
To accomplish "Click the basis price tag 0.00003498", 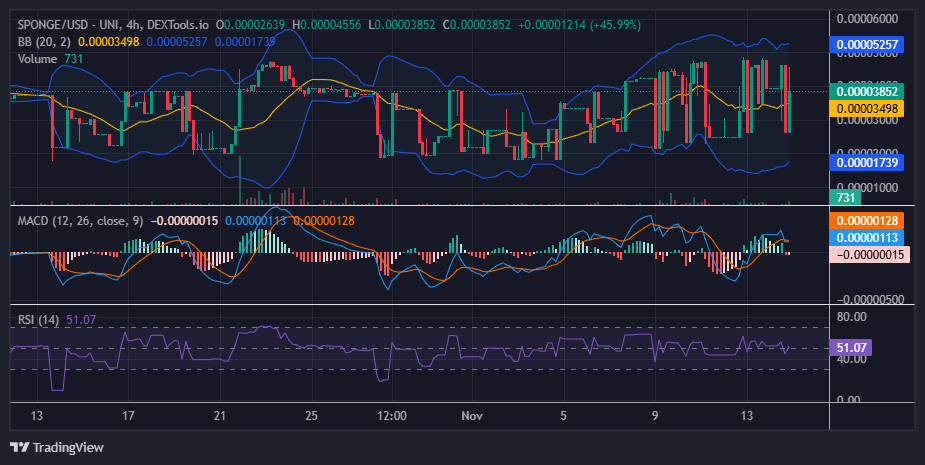I will click(867, 108).
